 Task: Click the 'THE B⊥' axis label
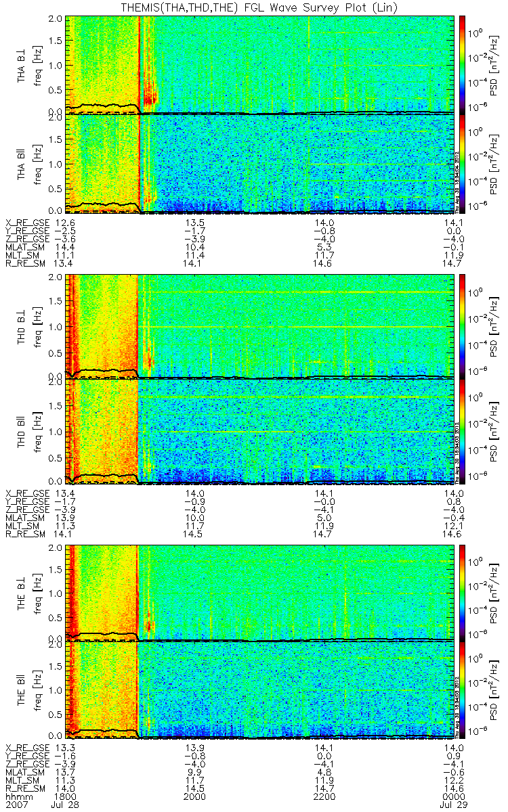22,592
